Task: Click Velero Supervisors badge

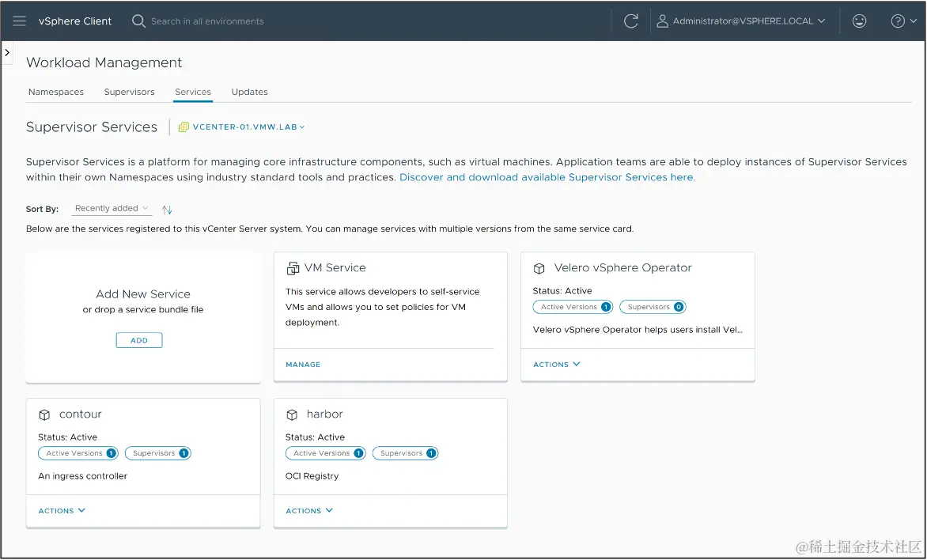Action: (x=653, y=307)
